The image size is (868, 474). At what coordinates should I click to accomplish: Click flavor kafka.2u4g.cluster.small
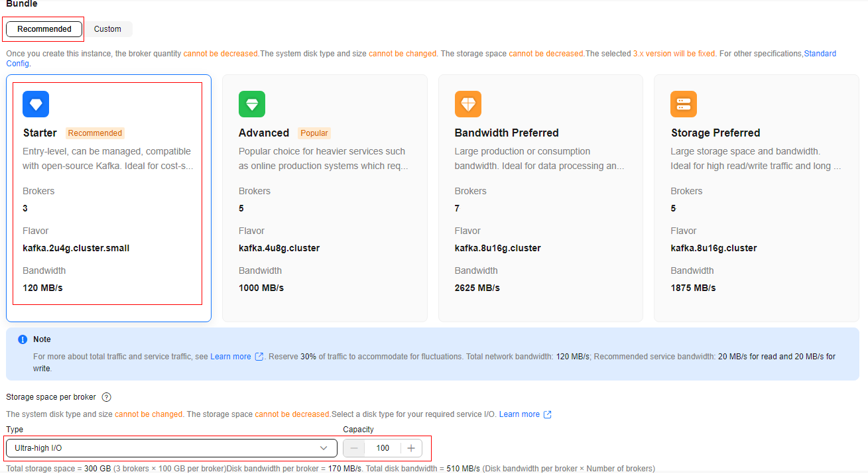(76, 248)
